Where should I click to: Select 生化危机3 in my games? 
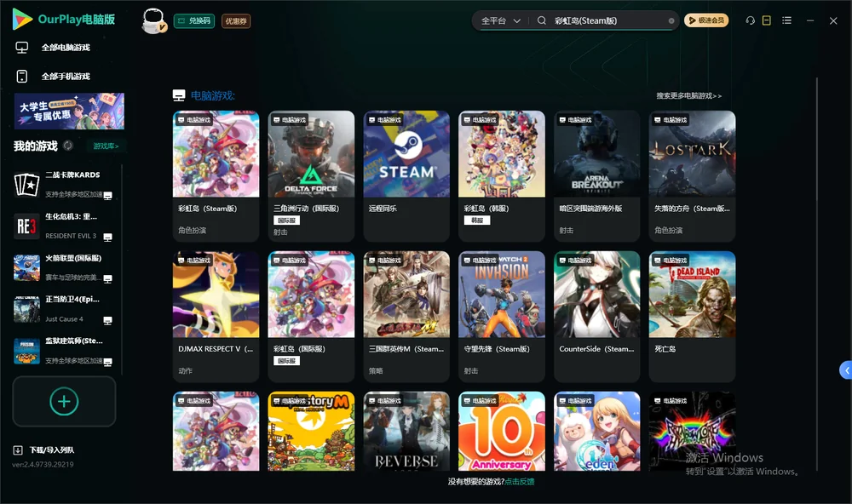coord(64,226)
